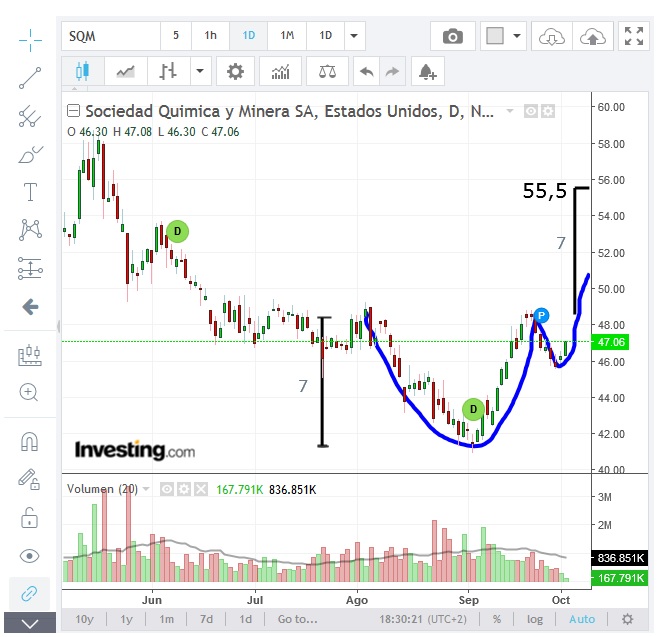
Task: Select the second 1D interval button
Action: pyautogui.click(x=325, y=36)
